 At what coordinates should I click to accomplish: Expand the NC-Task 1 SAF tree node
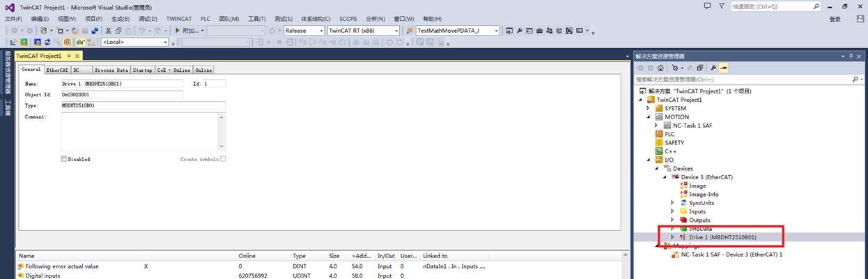(656, 126)
